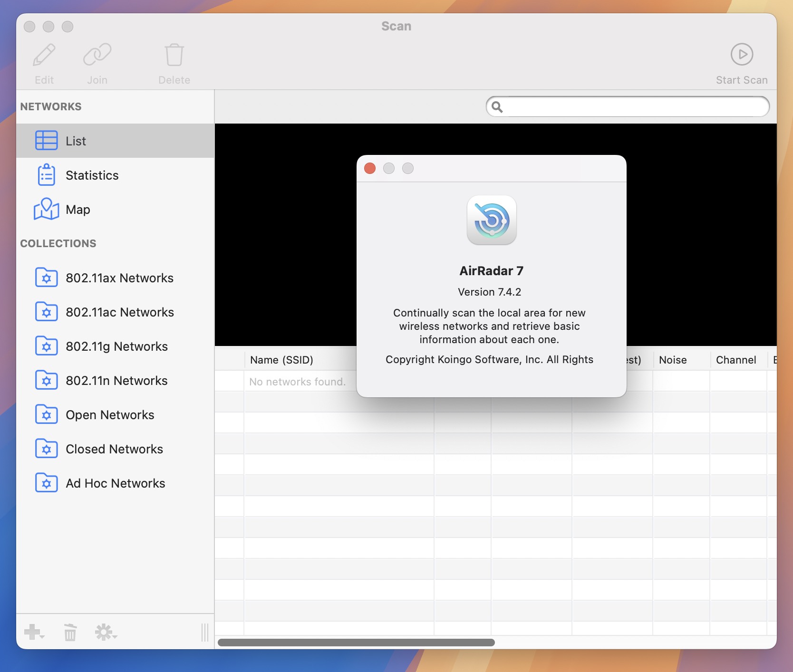Click the 'Ad Hoc Networks' label in sidebar
The width and height of the screenshot is (793, 672).
coord(116,483)
